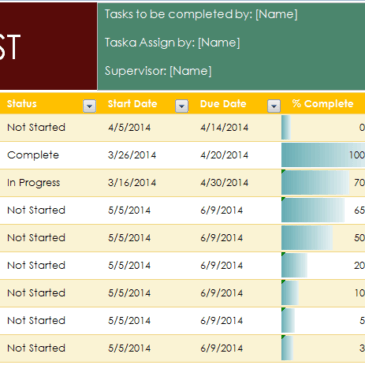The height and width of the screenshot is (365, 365).
Task: Click the 100% complete progress bar
Action: pos(323,155)
